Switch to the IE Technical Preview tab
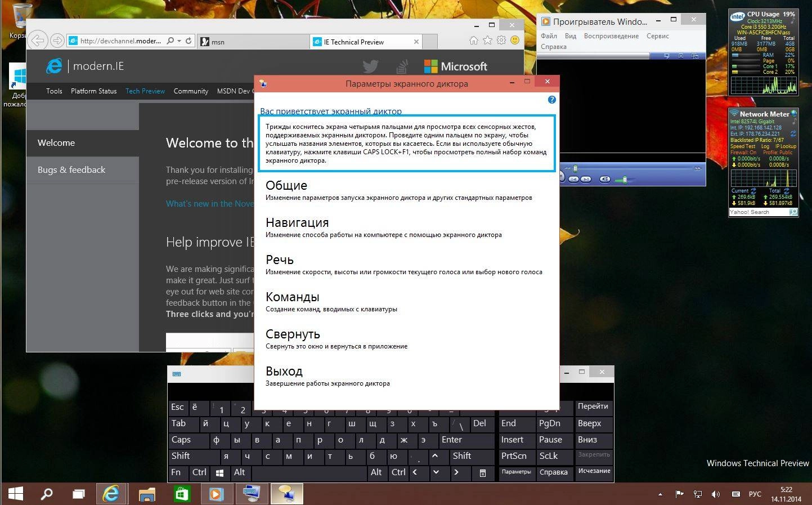This screenshot has width=812, height=505. (x=365, y=42)
